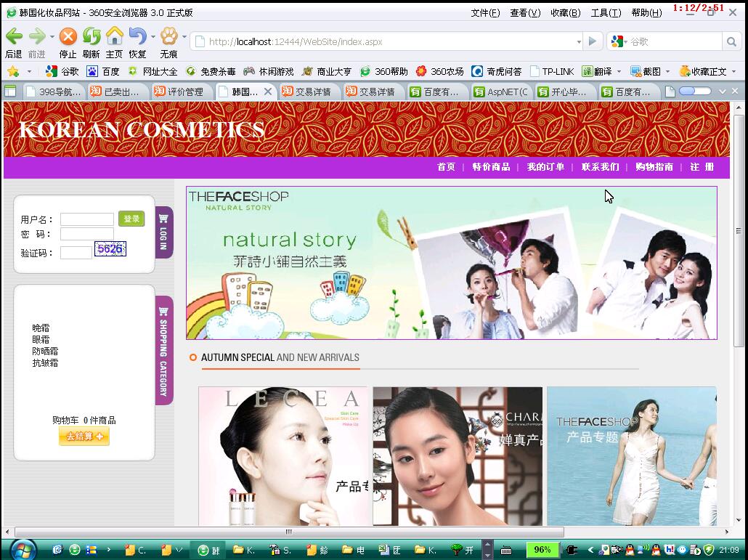Expand the 截图 dropdown arrow

[x=668, y=72]
